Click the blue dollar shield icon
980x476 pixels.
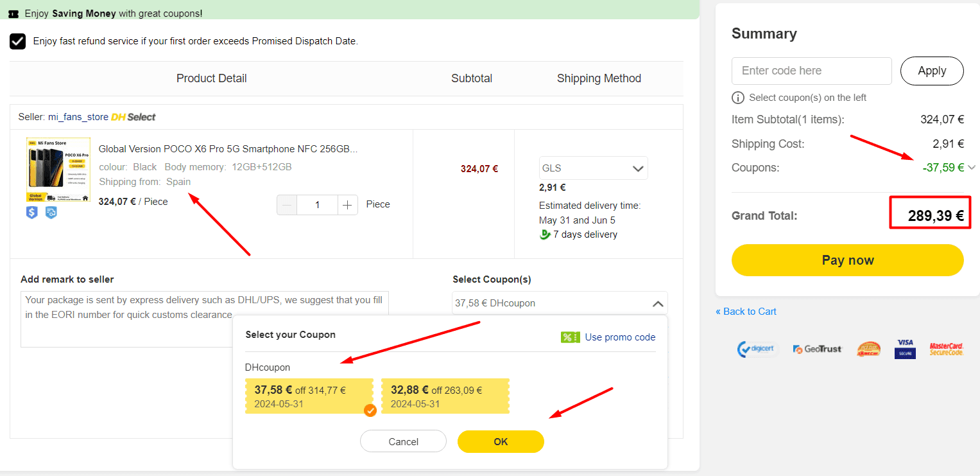[x=32, y=211]
